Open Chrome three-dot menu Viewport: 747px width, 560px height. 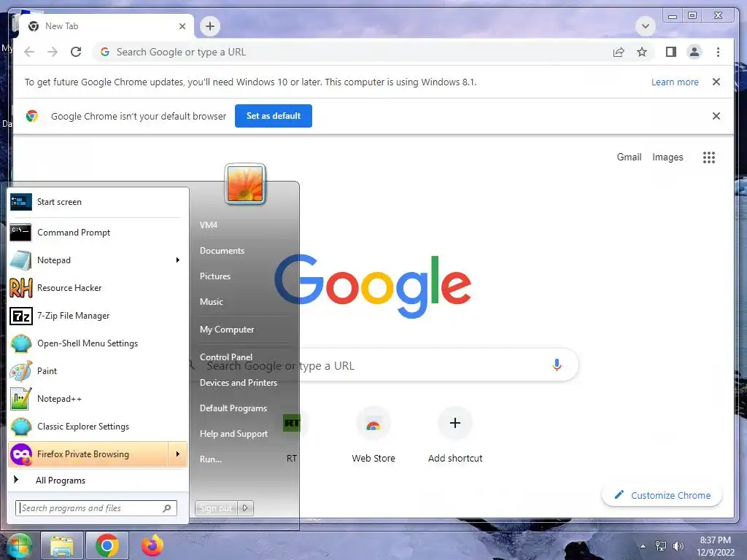718,52
